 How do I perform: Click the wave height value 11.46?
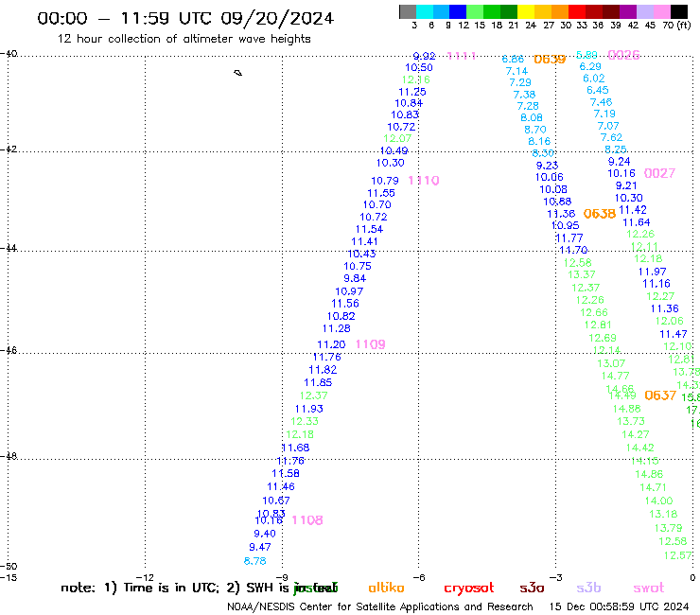[281, 487]
